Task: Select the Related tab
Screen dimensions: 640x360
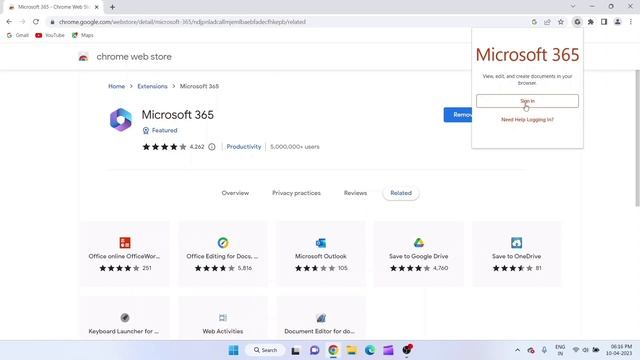Action: pyautogui.click(x=401, y=193)
